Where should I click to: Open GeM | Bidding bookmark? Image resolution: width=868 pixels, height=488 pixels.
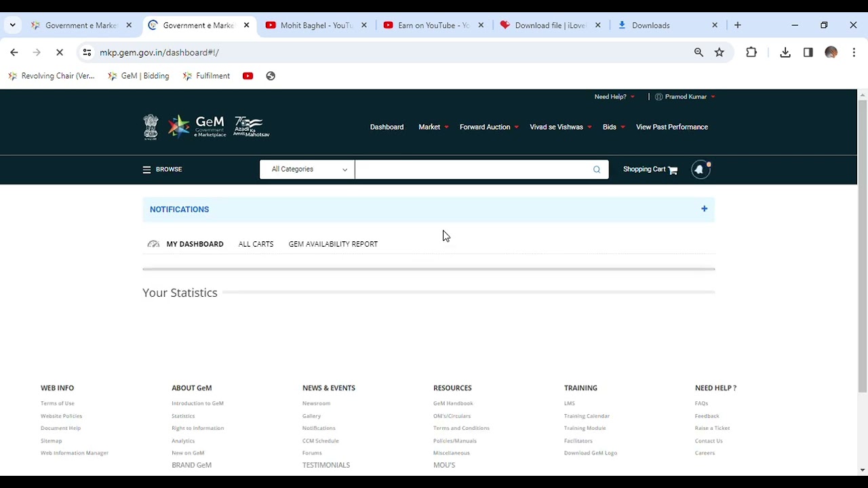tap(138, 76)
